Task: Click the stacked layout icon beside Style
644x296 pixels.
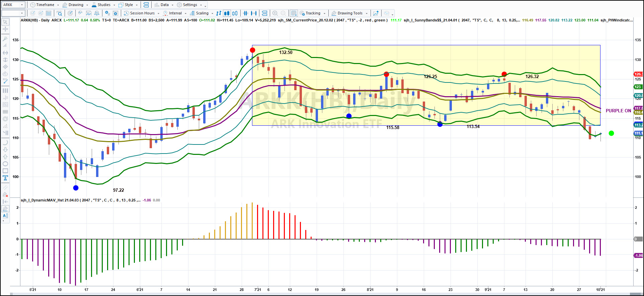Action: [x=146, y=5]
